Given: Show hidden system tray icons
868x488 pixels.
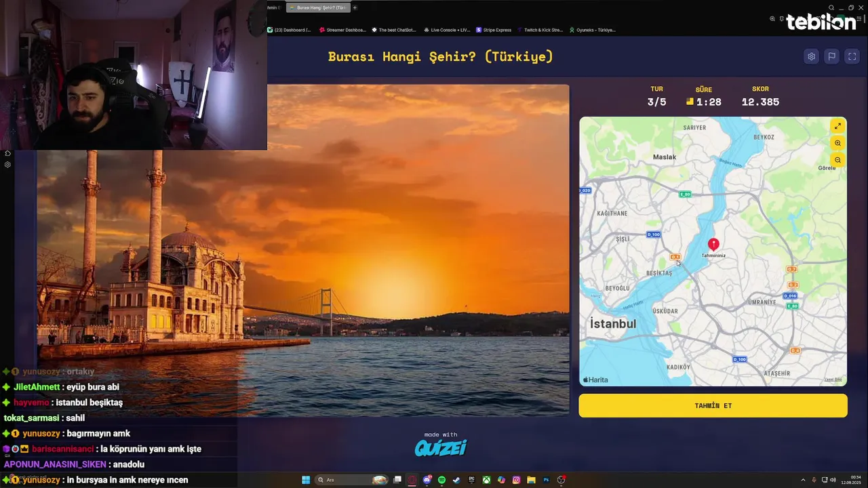Looking at the screenshot, I should pyautogui.click(x=803, y=480).
